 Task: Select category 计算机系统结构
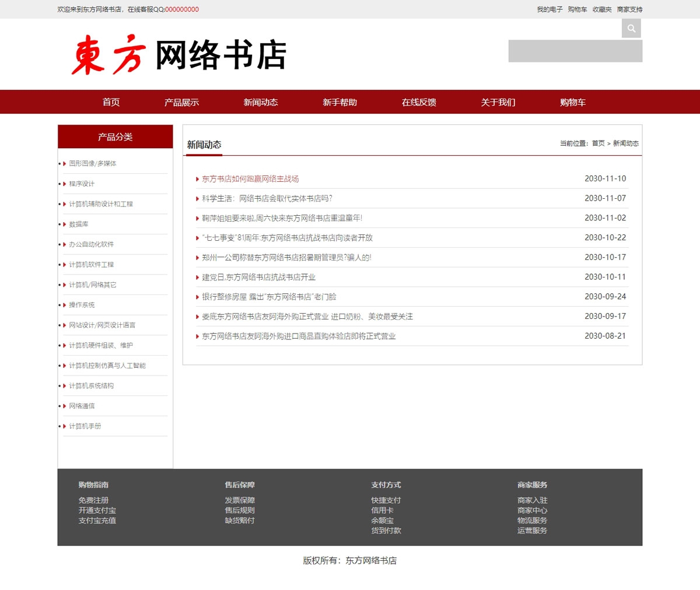(92, 386)
